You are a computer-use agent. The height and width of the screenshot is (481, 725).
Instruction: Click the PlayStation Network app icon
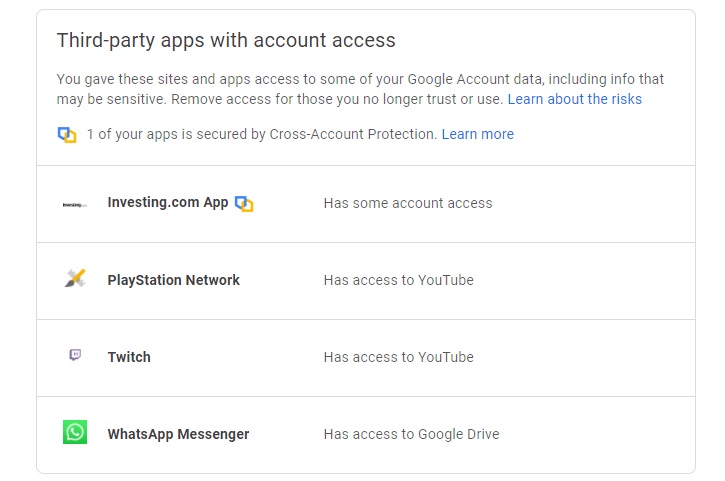[x=75, y=280]
